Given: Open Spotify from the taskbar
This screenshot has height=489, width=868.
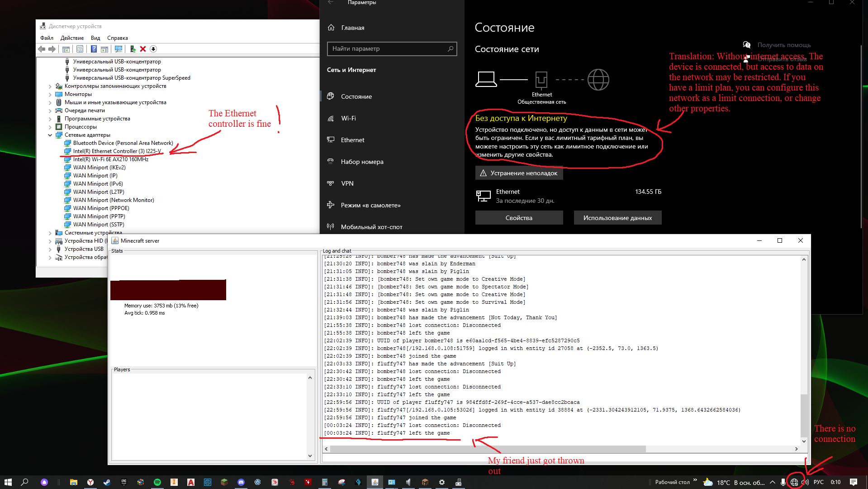Looking at the screenshot, I should click(x=157, y=482).
